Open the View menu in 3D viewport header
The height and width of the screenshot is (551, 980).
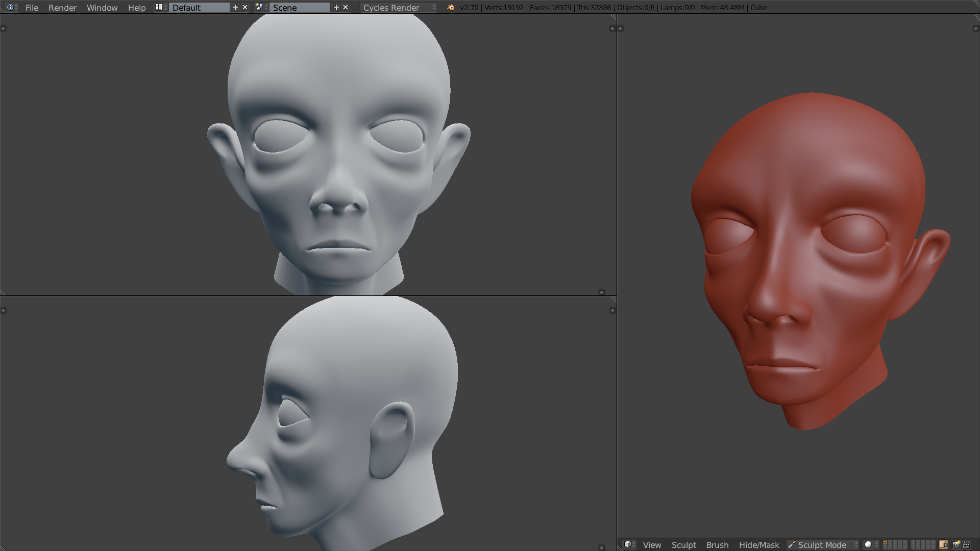[x=652, y=545]
